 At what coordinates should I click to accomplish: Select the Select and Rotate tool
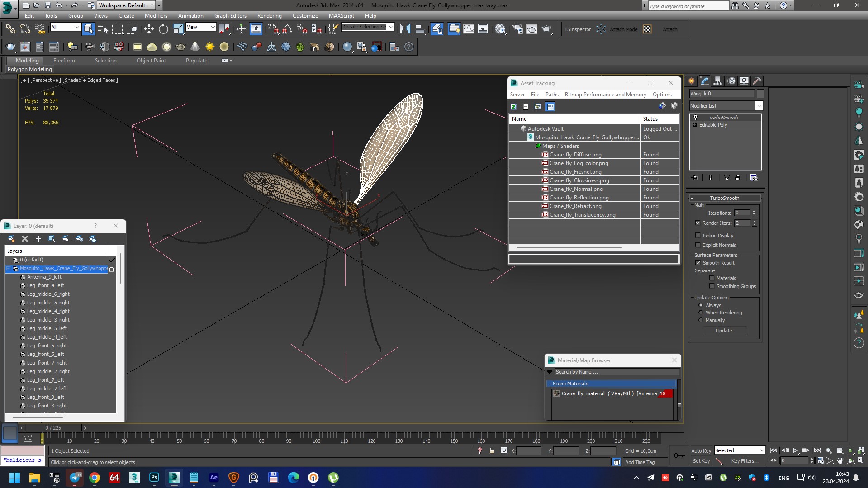coord(163,29)
